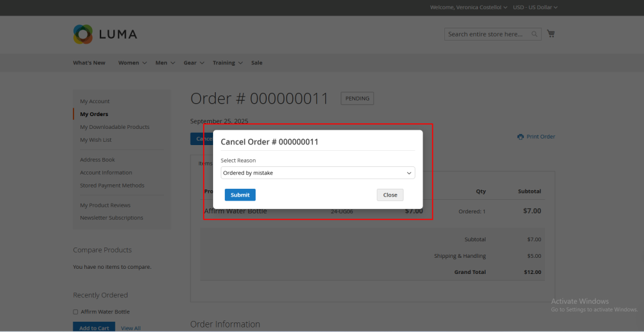Expand the Women menu

[132, 63]
